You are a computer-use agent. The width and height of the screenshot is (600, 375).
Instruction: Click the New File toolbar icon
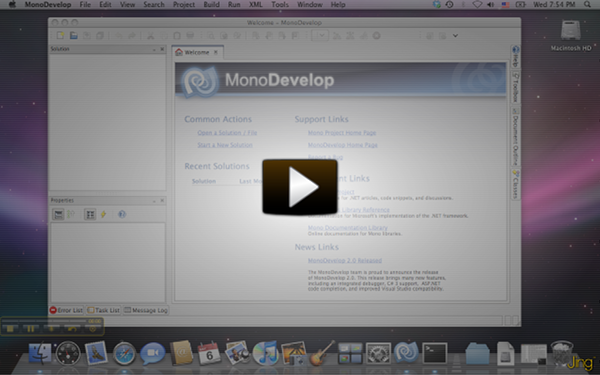coord(60,36)
